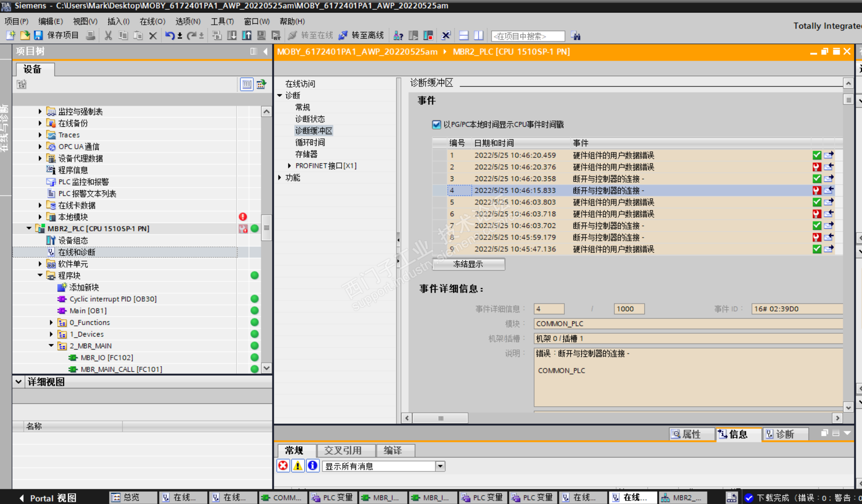
Task: Select 在线和诊断 tree item
Action: coord(77,252)
